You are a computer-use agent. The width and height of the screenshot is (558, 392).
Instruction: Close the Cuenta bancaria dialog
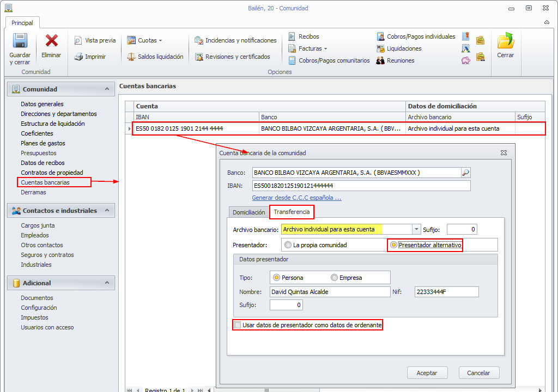click(504, 152)
